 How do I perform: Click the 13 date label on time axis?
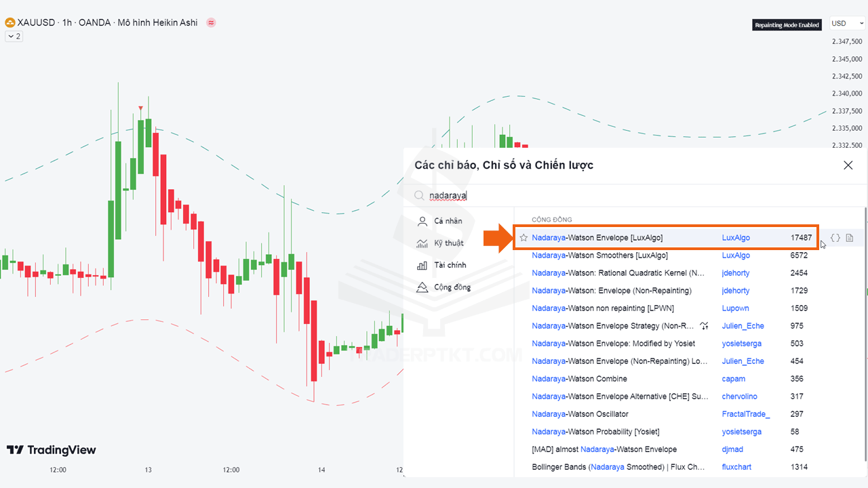pos(148,470)
